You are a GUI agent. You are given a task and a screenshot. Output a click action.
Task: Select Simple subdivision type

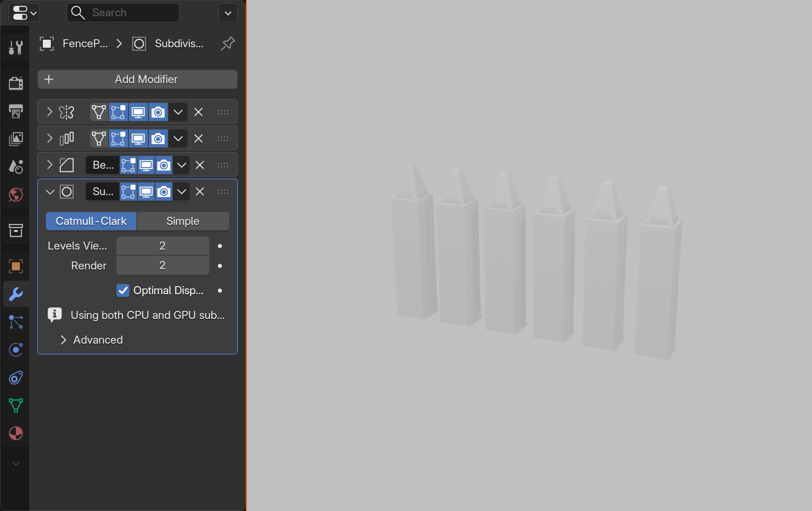tap(183, 221)
